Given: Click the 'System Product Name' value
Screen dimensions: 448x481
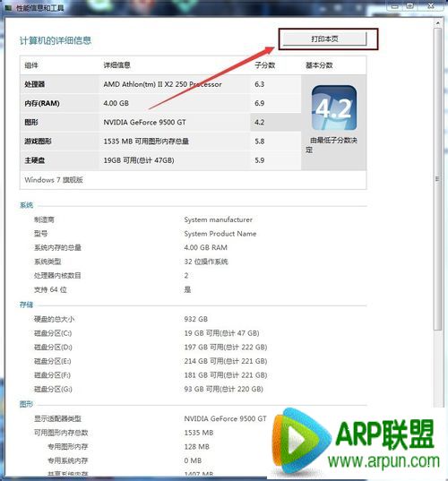Looking at the screenshot, I should [x=220, y=234].
